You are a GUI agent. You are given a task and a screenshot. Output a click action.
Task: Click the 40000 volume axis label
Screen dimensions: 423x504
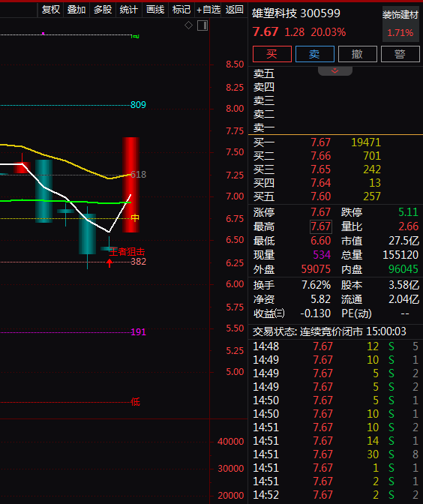(x=231, y=442)
